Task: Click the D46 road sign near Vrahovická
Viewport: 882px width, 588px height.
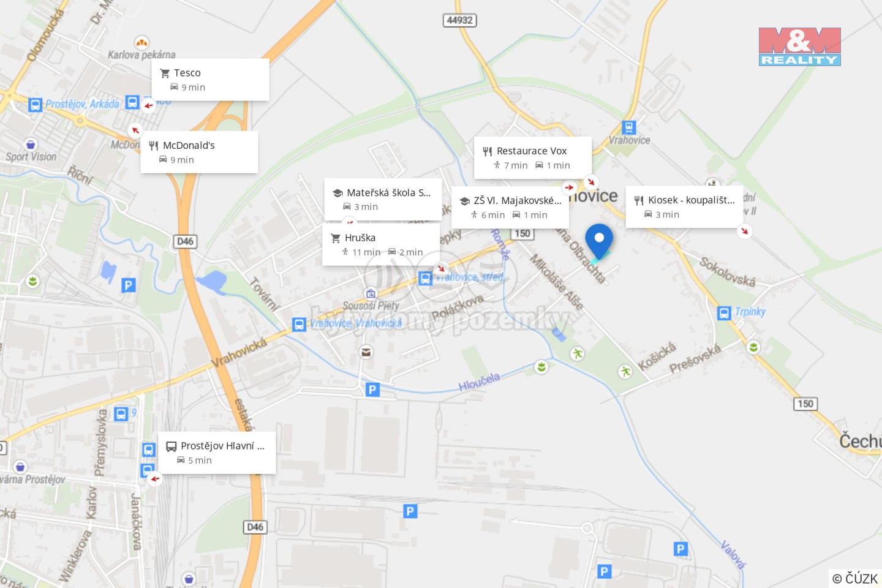Action: pyautogui.click(x=186, y=241)
